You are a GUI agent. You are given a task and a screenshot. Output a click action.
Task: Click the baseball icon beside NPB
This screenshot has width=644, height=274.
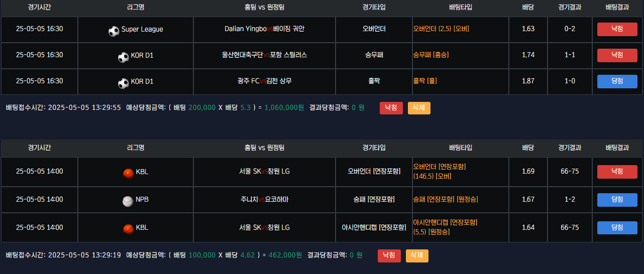click(128, 201)
